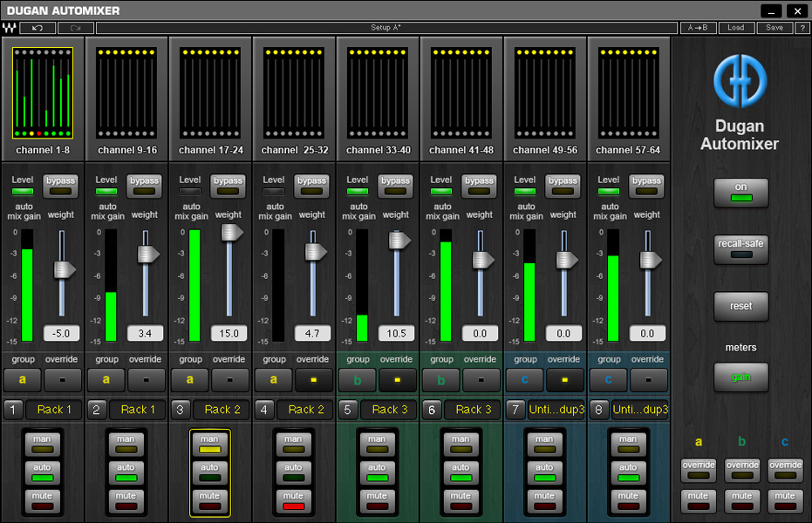Toggle the override button on channel 4
The height and width of the screenshot is (523, 812).
coord(313,380)
